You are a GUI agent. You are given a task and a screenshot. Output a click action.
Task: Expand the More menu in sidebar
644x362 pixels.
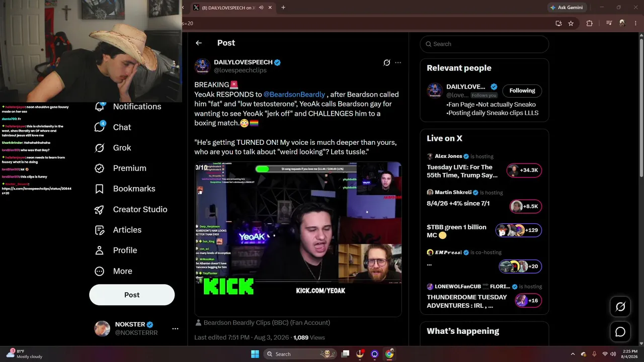coord(114,271)
